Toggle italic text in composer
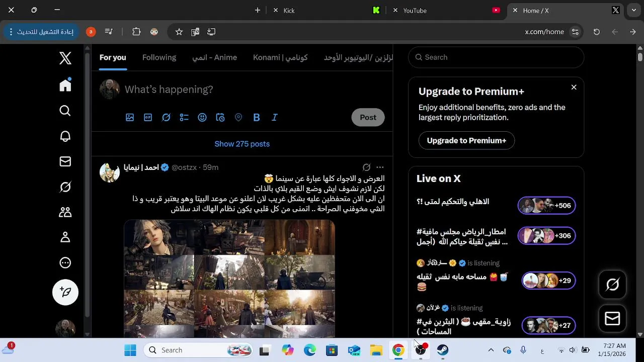The width and height of the screenshot is (644, 362). point(275,117)
